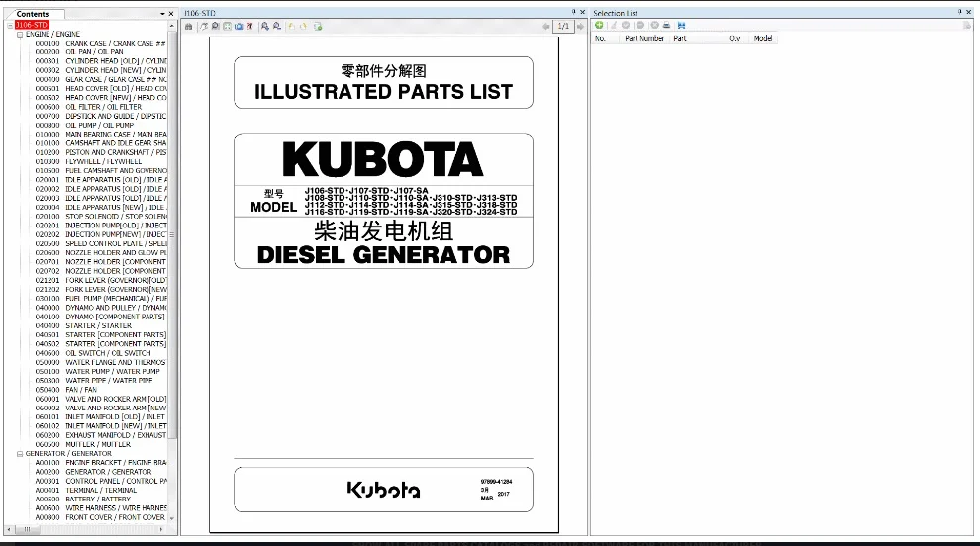Viewport: 980px width, 546px height.
Task: Click the page icon with green badge
Action: coord(318,27)
